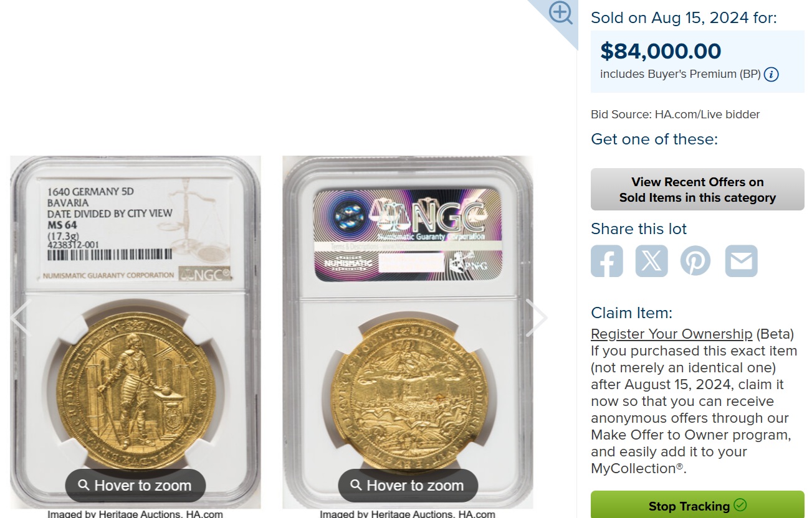This screenshot has width=812, height=518.
Task: Open Register Your Ownership link
Action: (672, 334)
